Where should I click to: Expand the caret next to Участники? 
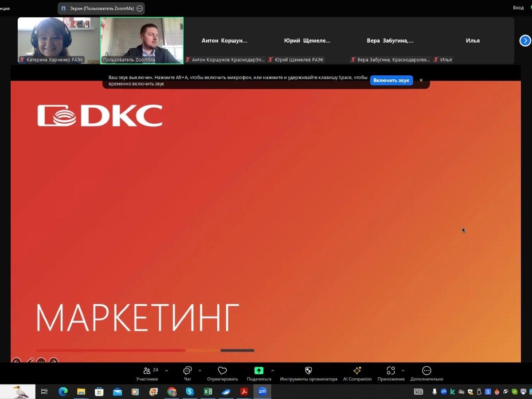[167, 371]
